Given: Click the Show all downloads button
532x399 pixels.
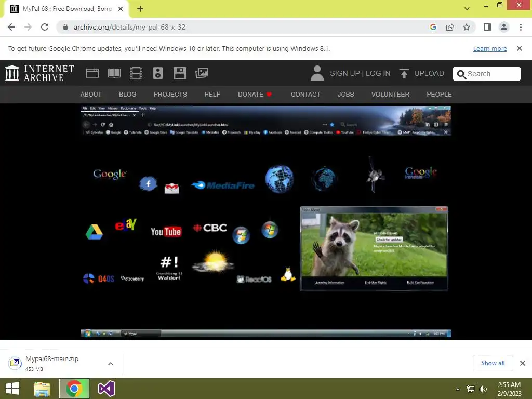Looking at the screenshot, I should pyautogui.click(x=493, y=363).
